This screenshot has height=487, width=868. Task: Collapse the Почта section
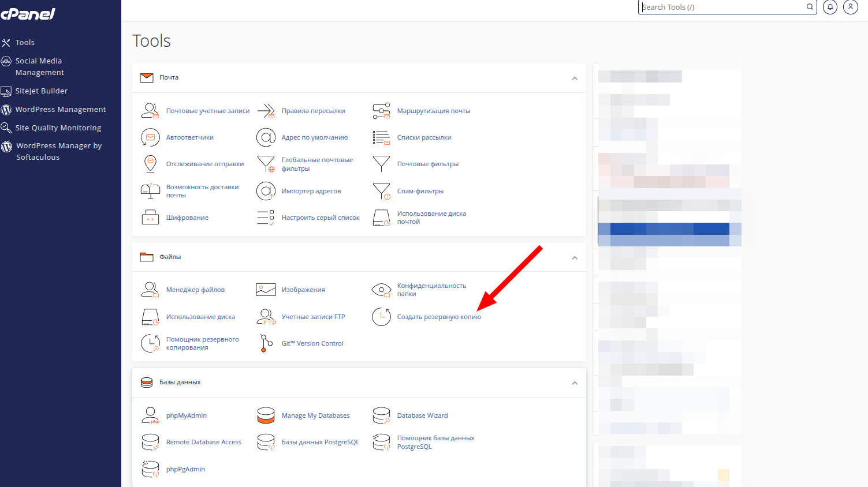(x=575, y=78)
